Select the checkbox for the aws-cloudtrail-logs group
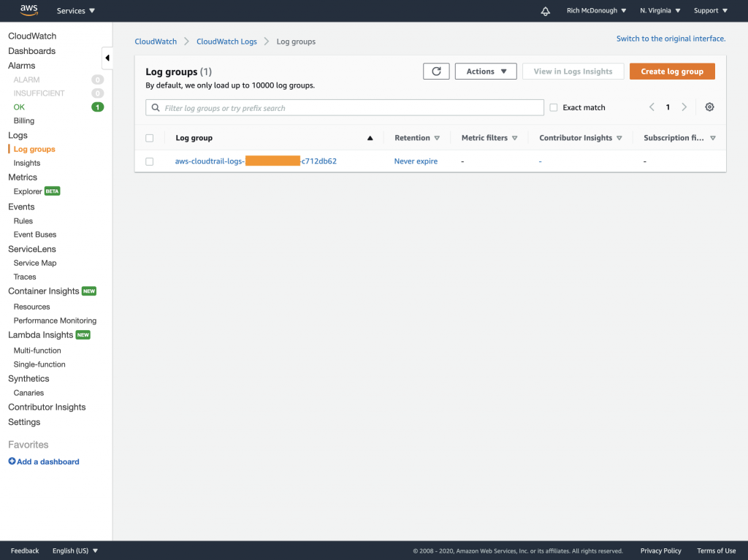The width and height of the screenshot is (748, 560). coord(150,161)
